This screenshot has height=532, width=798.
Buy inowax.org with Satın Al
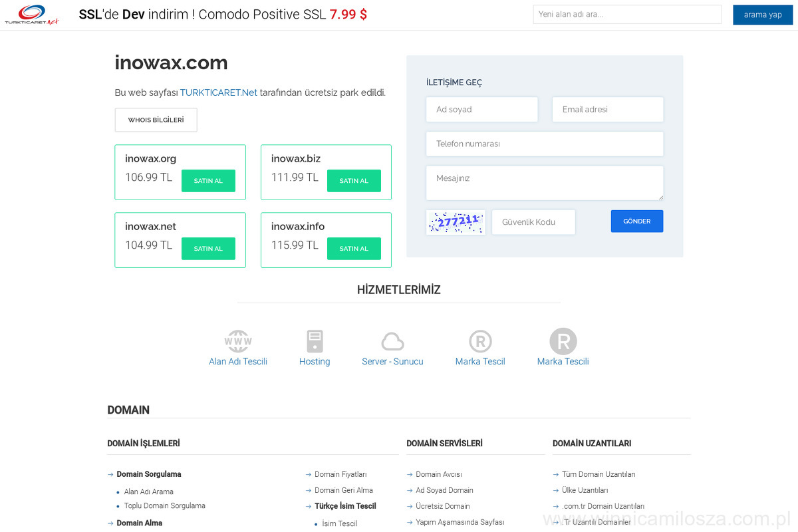pos(208,181)
